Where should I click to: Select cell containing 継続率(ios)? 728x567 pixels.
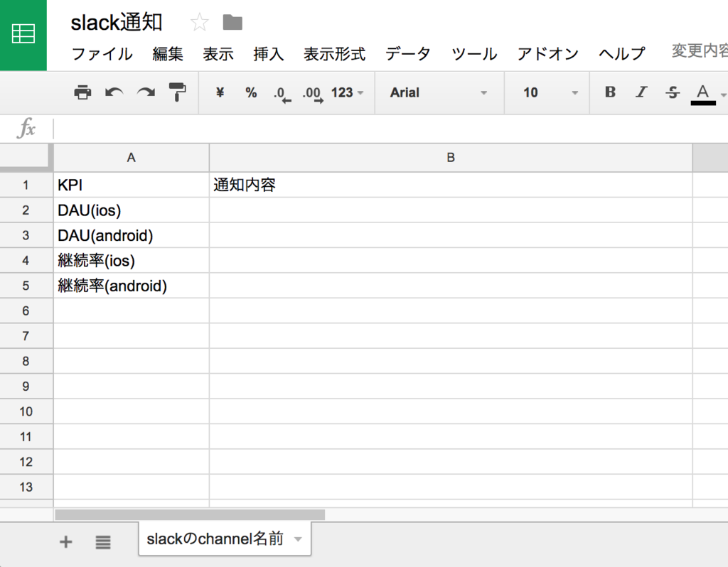click(x=132, y=260)
